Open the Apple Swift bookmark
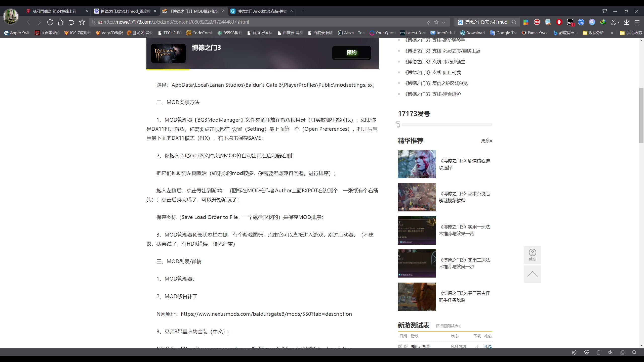The height and width of the screenshot is (362, 644). [18, 33]
